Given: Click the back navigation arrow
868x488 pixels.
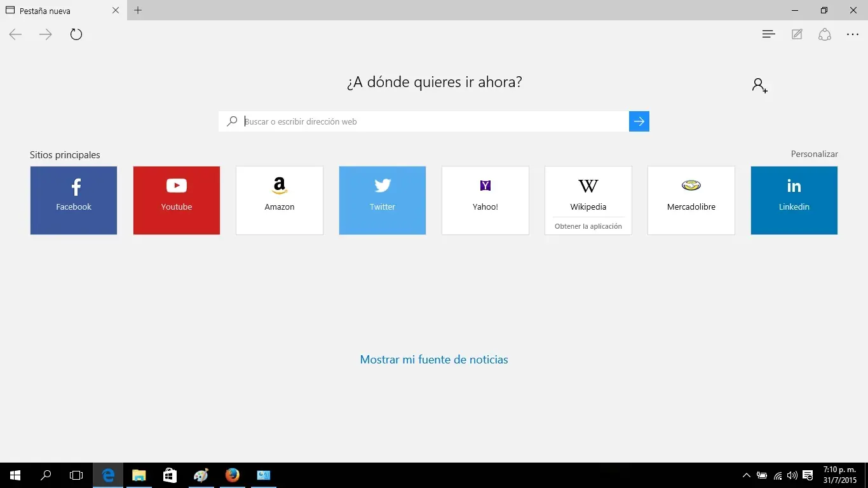Looking at the screenshot, I should (x=15, y=34).
